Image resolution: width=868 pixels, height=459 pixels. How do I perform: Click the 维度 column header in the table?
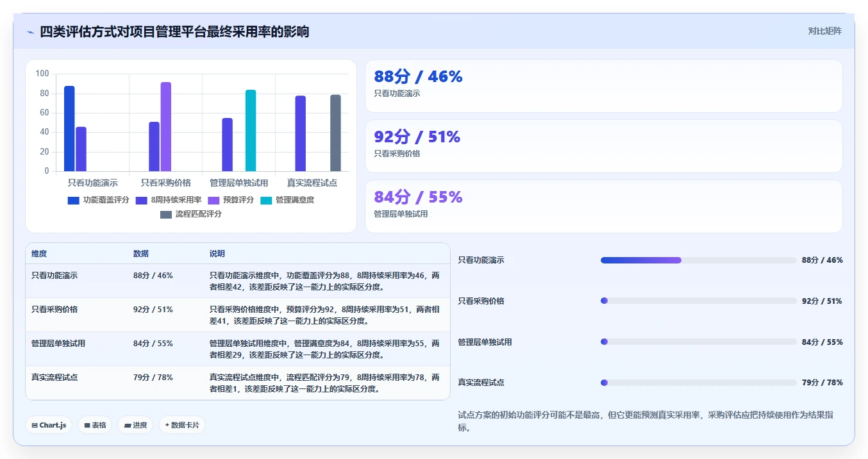(x=39, y=254)
